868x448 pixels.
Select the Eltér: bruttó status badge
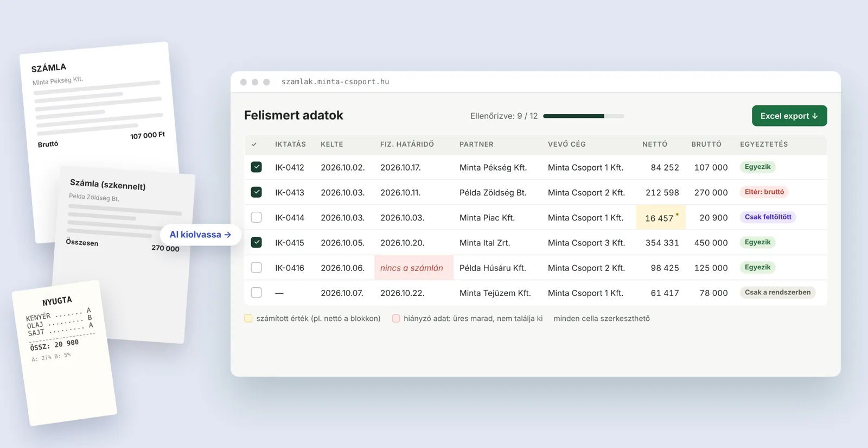pos(764,192)
